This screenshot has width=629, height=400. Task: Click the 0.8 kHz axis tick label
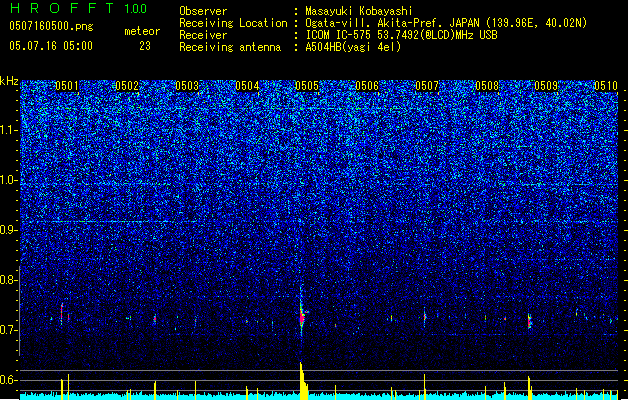point(9,280)
